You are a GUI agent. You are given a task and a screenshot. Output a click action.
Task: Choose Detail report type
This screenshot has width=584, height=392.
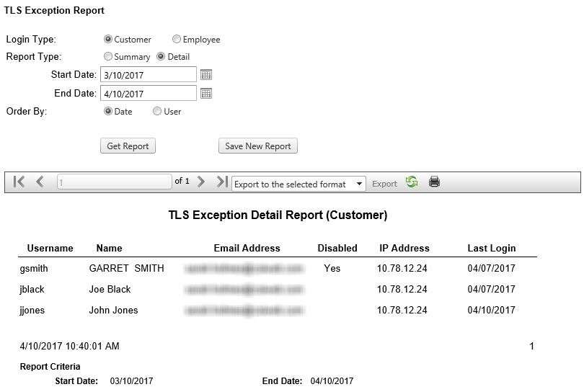(x=161, y=57)
